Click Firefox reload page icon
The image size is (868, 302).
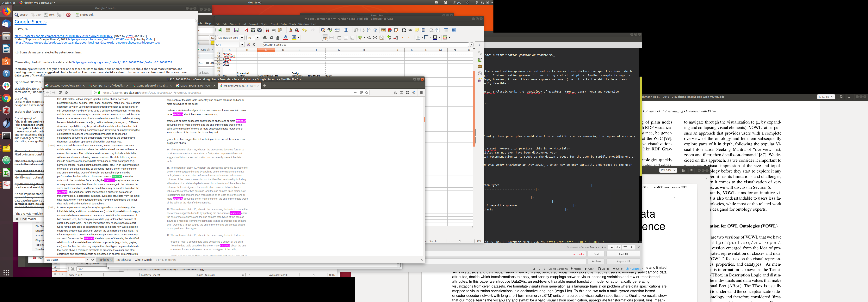click(60, 93)
